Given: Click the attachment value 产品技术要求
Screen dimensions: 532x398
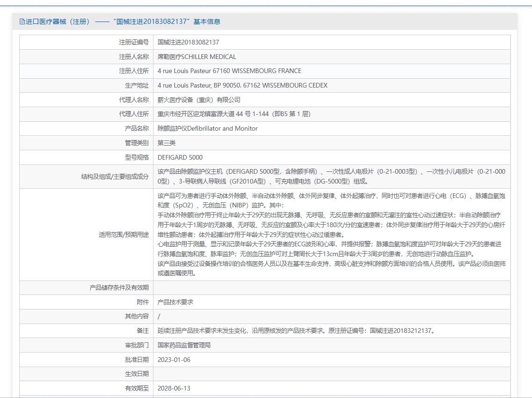Looking at the screenshot, I should 175,302.
